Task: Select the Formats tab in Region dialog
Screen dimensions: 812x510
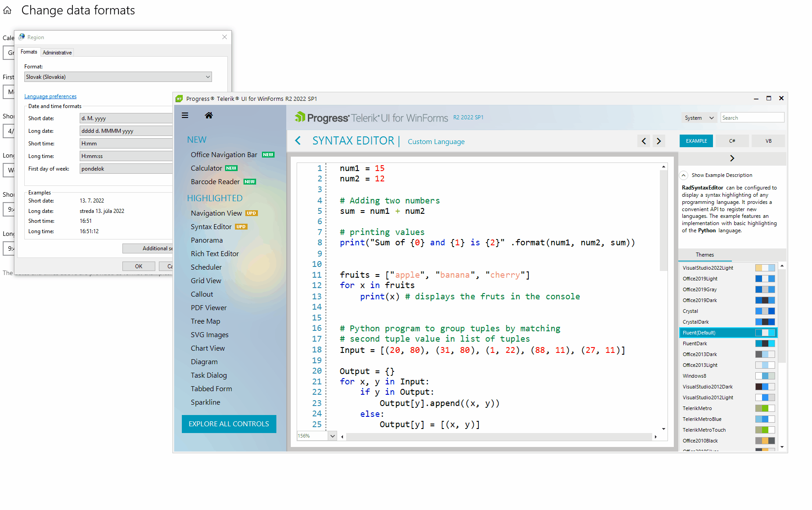Action: 29,52
